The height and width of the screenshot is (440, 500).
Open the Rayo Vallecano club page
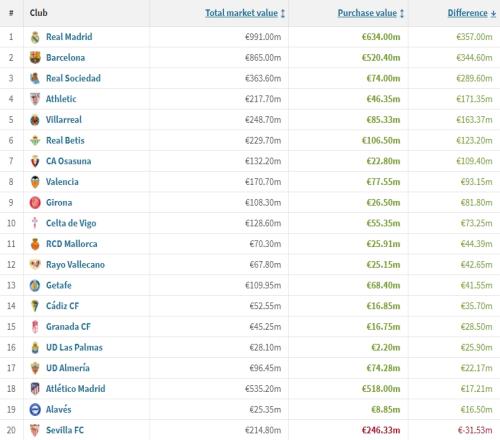75,265
